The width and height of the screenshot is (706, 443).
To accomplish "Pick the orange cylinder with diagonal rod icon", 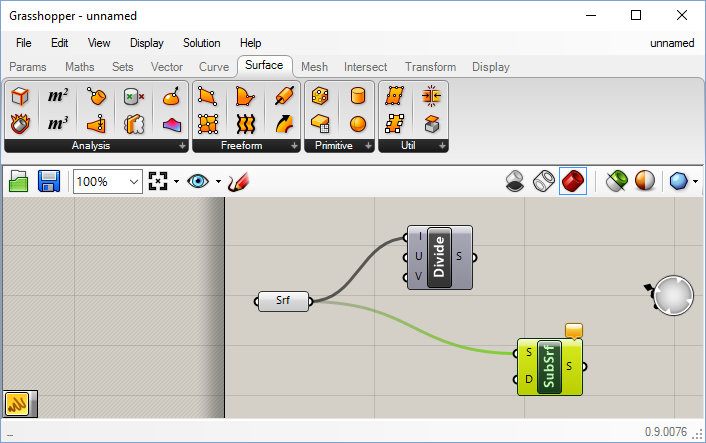I will 284,96.
